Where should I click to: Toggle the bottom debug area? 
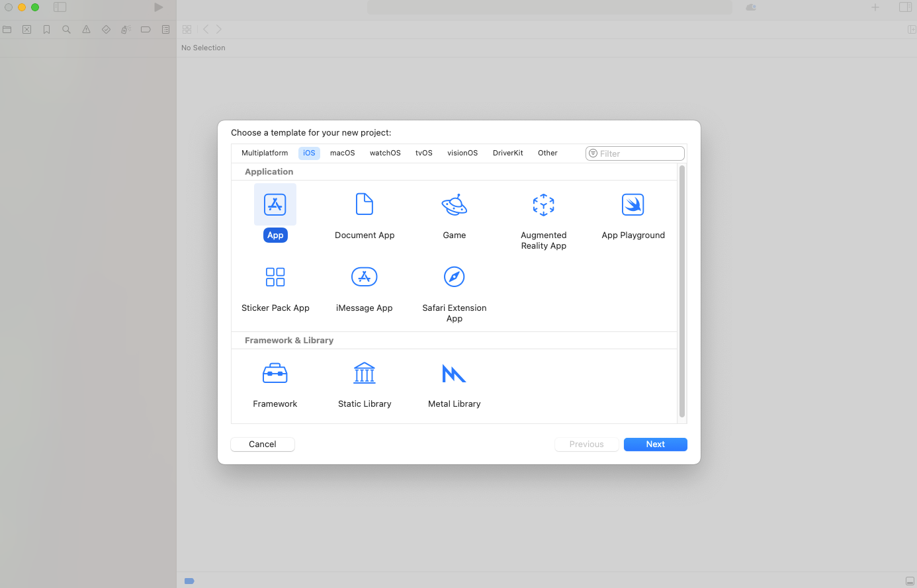(910, 581)
